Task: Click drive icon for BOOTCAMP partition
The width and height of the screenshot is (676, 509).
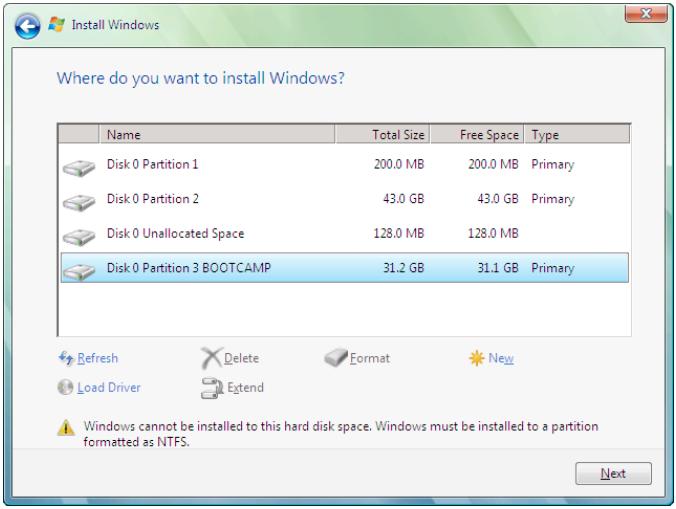Action: [x=79, y=272]
